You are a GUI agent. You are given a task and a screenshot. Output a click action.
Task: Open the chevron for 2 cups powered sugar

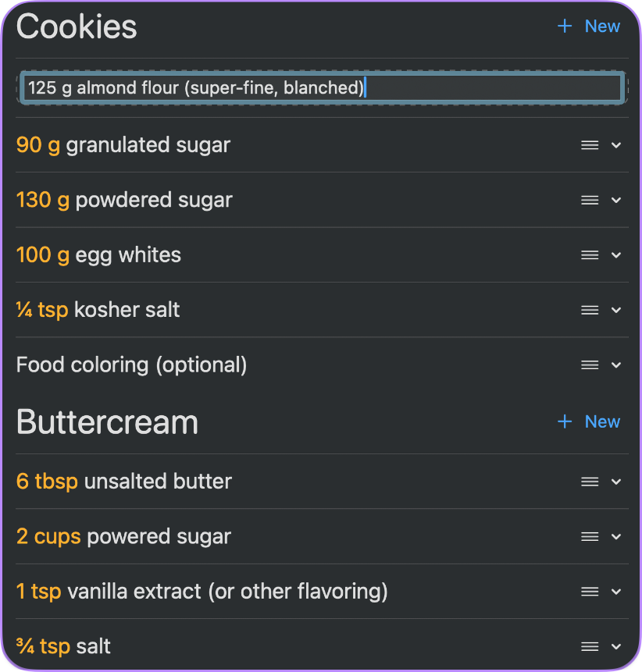(616, 536)
